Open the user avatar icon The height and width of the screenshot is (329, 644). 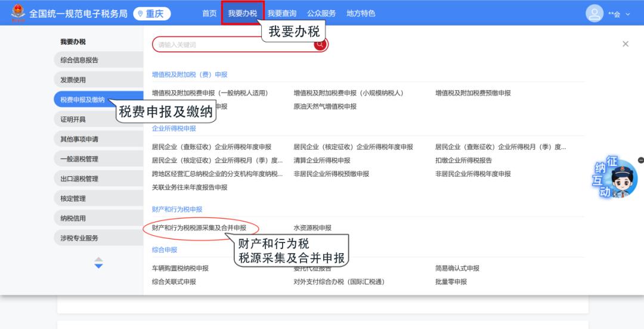coord(595,14)
